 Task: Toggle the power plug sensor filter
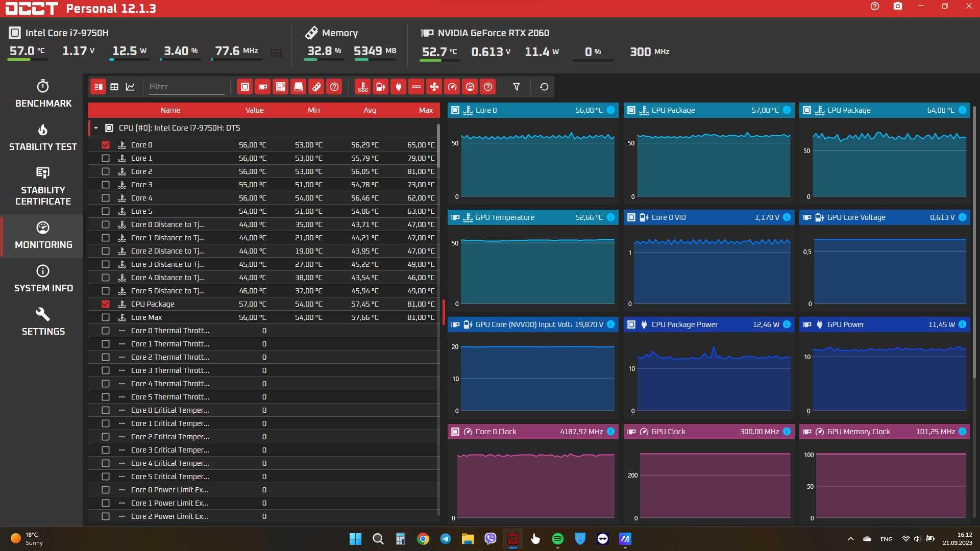pyautogui.click(x=399, y=87)
